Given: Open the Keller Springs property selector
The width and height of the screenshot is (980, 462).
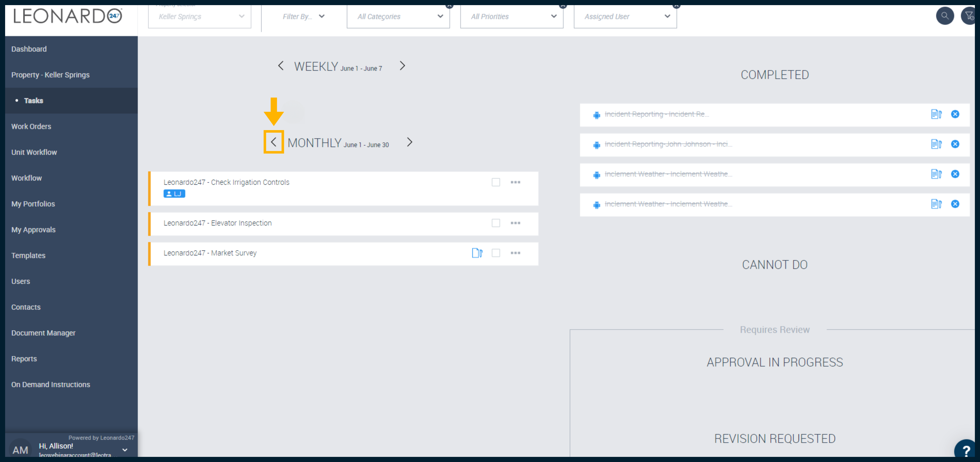Looking at the screenshot, I should (x=199, y=16).
